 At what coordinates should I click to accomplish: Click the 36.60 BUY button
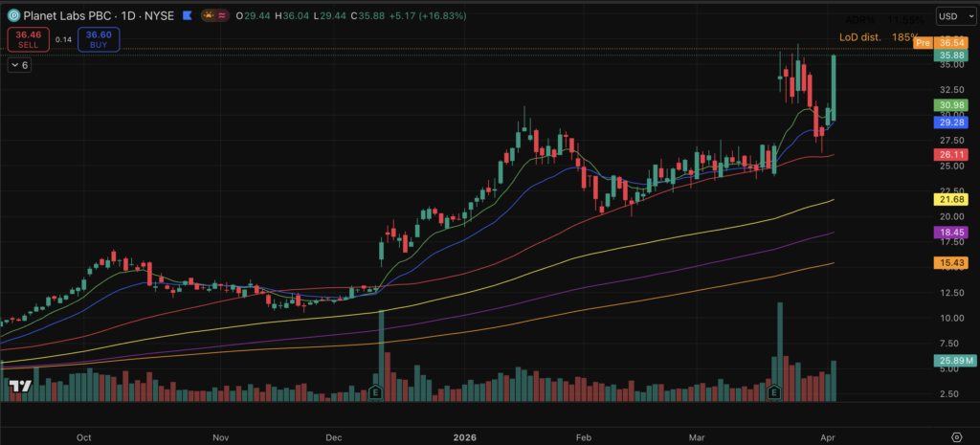pyautogui.click(x=99, y=38)
